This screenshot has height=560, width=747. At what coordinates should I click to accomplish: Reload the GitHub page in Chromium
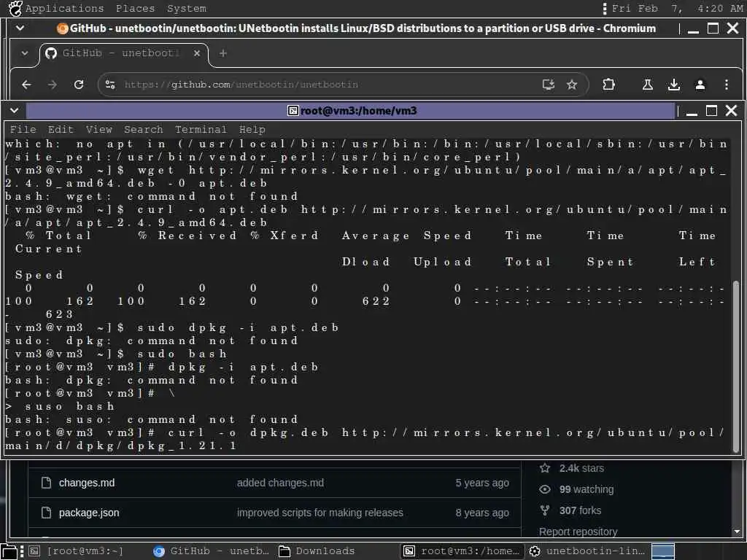[79, 85]
